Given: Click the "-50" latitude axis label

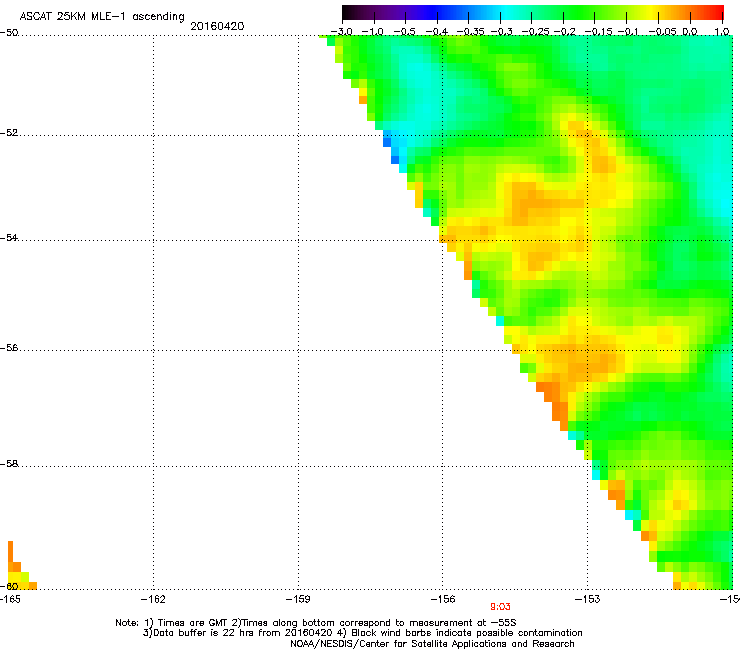Looking at the screenshot, I should point(9,33).
